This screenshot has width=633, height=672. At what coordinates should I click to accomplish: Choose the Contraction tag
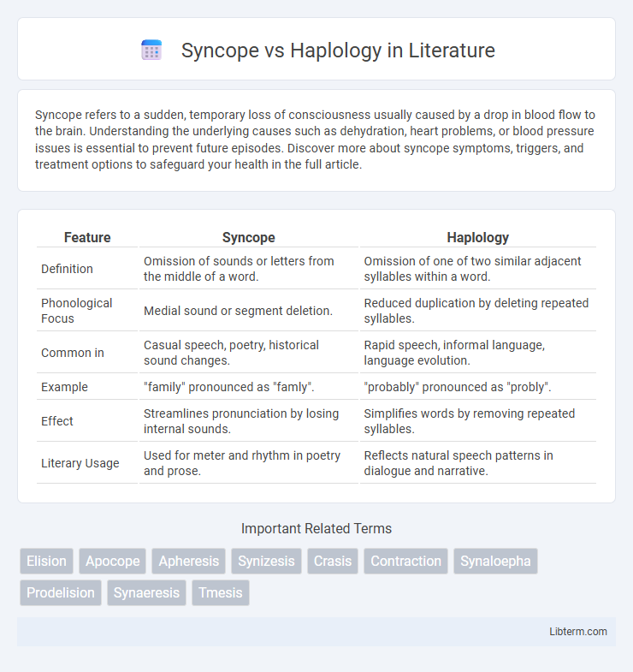[406, 561]
